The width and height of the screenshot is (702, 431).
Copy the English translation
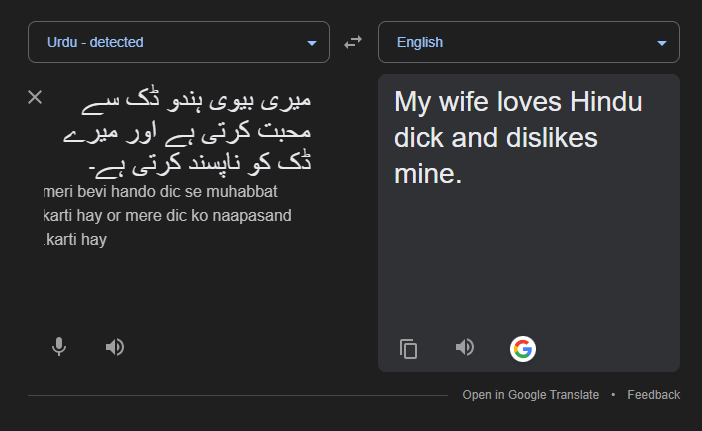coord(408,348)
